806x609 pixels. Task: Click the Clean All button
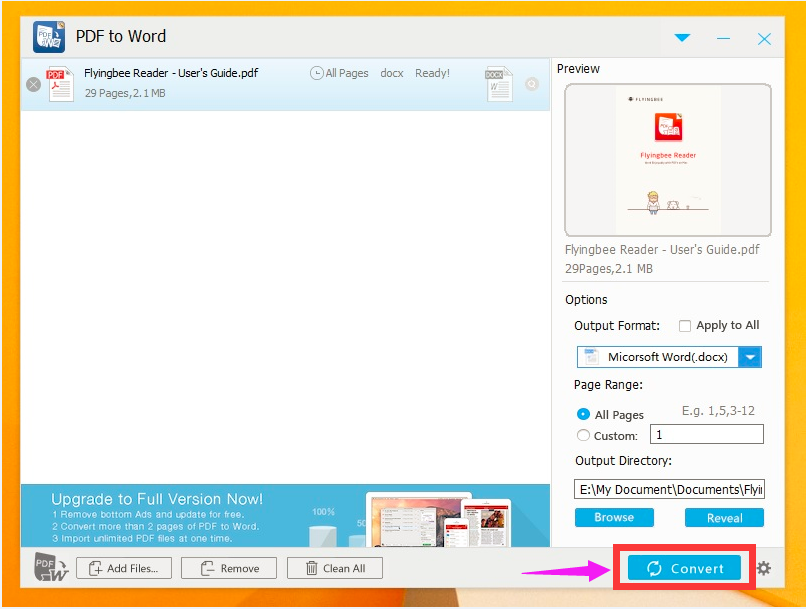[x=335, y=568]
